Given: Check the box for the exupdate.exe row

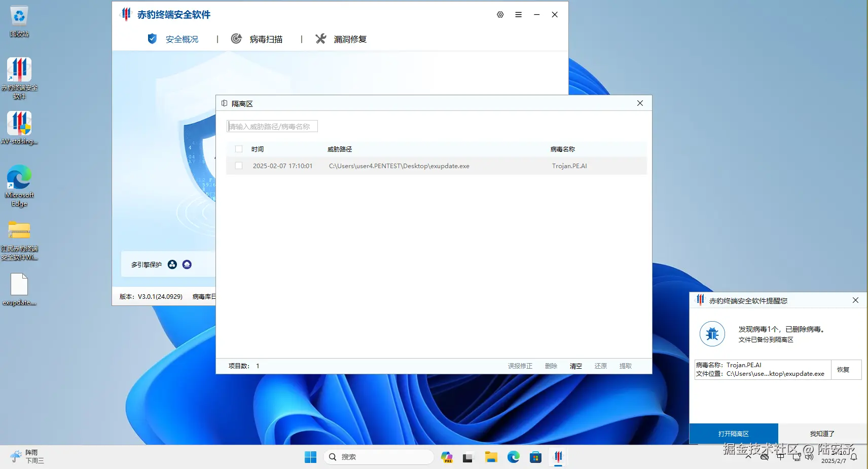Looking at the screenshot, I should [x=239, y=166].
